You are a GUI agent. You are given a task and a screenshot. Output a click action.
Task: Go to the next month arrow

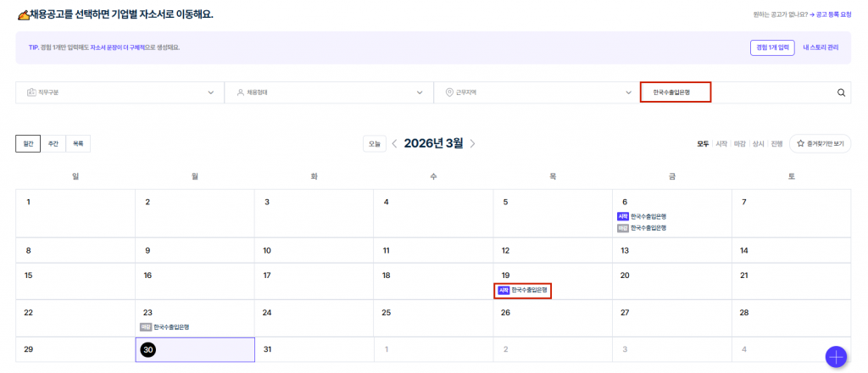pos(472,143)
